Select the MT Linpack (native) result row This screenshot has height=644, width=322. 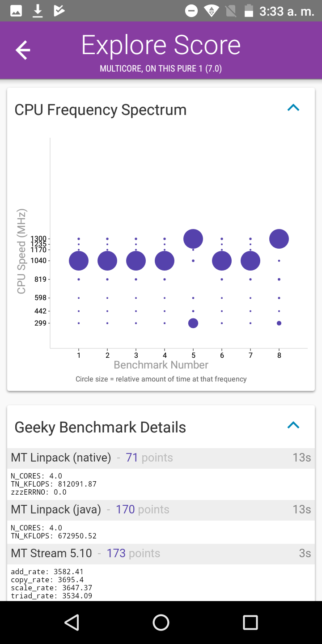(x=161, y=458)
